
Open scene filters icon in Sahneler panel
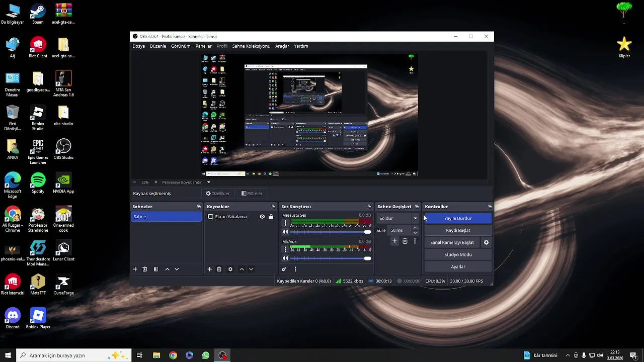point(156,269)
